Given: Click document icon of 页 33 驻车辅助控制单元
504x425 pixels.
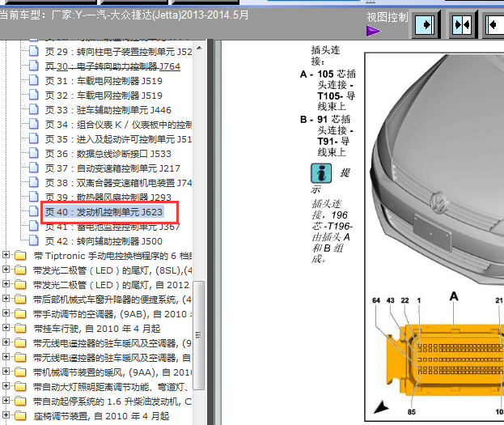Looking at the screenshot, I should [34, 109].
